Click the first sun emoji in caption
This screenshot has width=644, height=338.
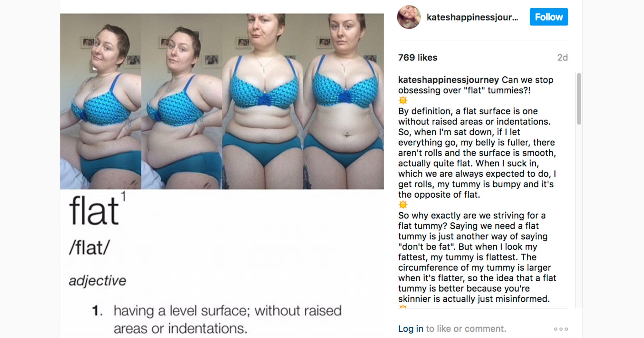(403, 100)
